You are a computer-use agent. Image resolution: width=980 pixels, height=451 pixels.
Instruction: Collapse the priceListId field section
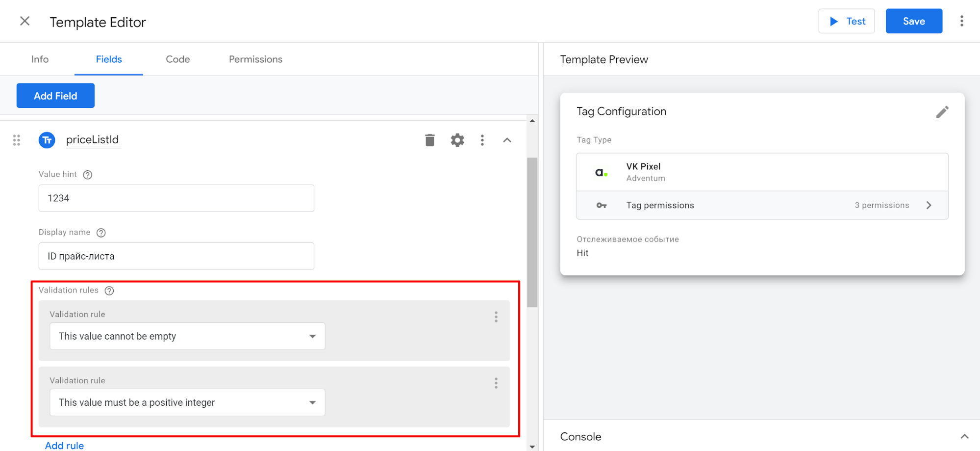(507, 140)
